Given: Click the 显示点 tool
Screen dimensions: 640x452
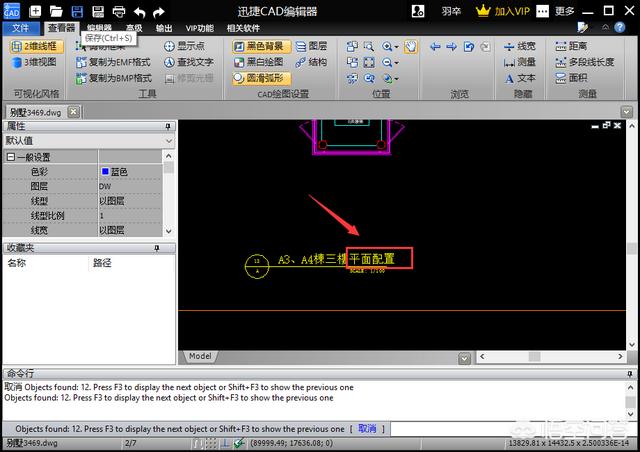Looking at the screenshot, I should [x=184, y=46].
